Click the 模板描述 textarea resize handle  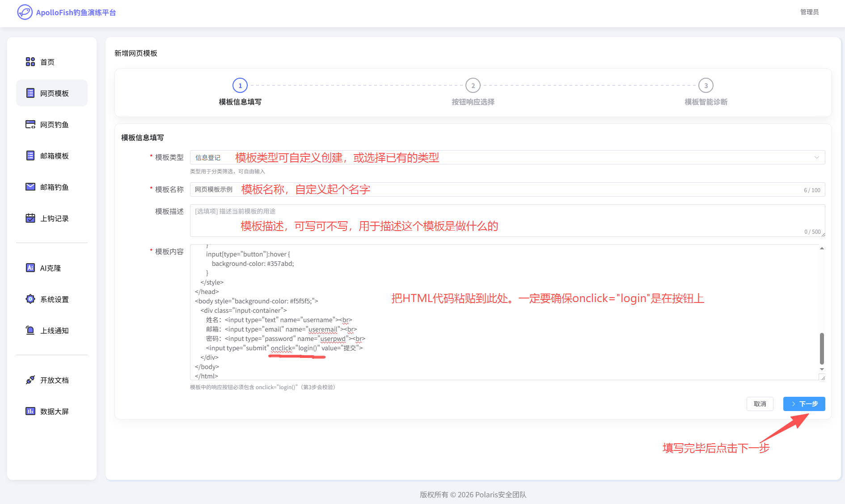pos(823,235)
